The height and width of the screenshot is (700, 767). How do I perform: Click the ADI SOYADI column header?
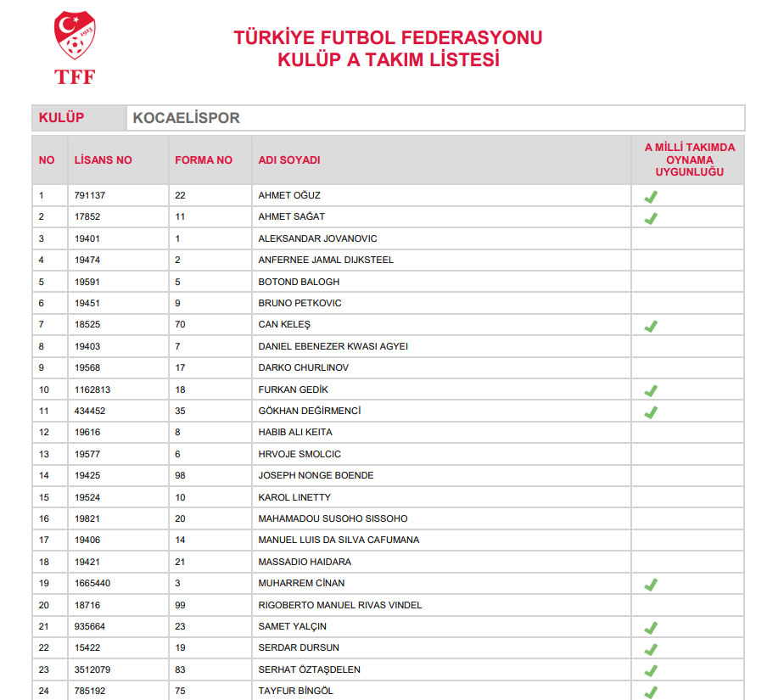(289, 160)
